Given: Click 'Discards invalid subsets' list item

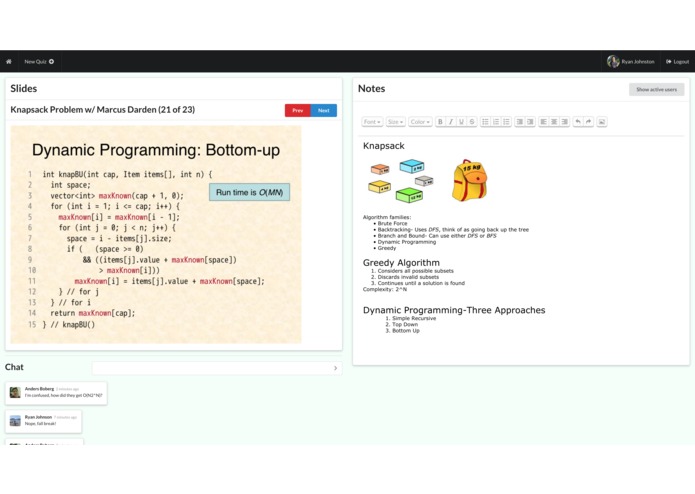Looking at the screenshot, I should point(408,277).
